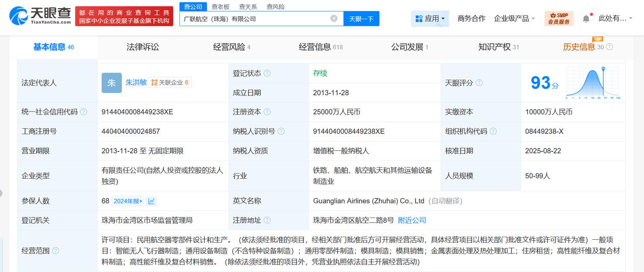Viewport: 644px width, 272px height.
Task: Open the 公司发展 tab
Action: (x=410, y=47)
